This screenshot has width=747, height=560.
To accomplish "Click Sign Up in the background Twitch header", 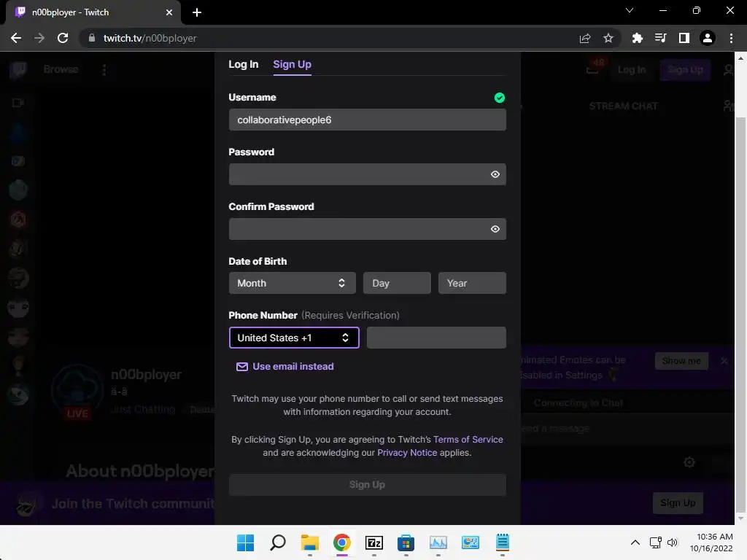I will coord(685,70).
